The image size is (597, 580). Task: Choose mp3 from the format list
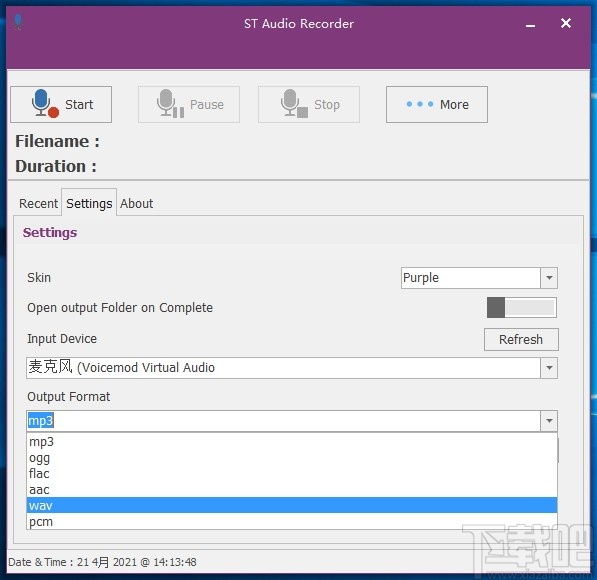292,442
